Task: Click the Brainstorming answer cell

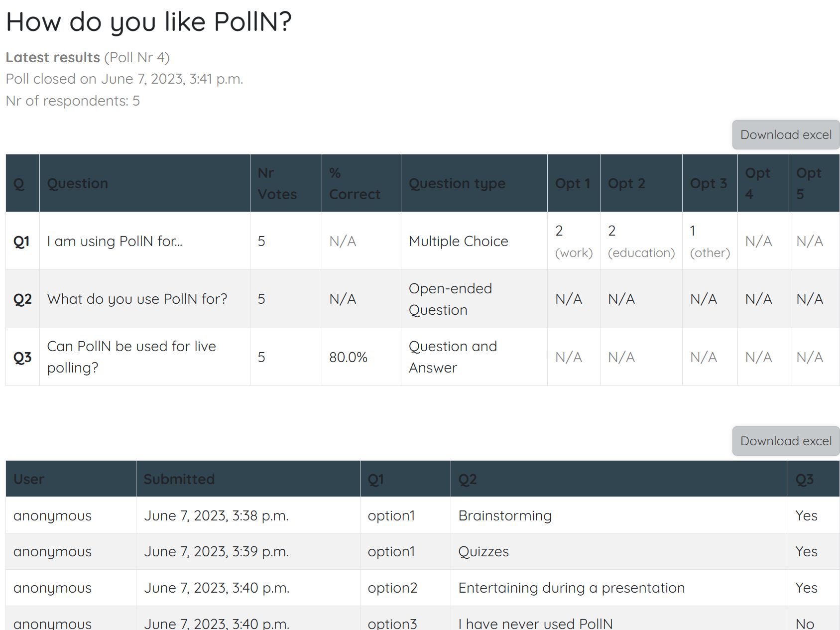Action: [504, 515]
